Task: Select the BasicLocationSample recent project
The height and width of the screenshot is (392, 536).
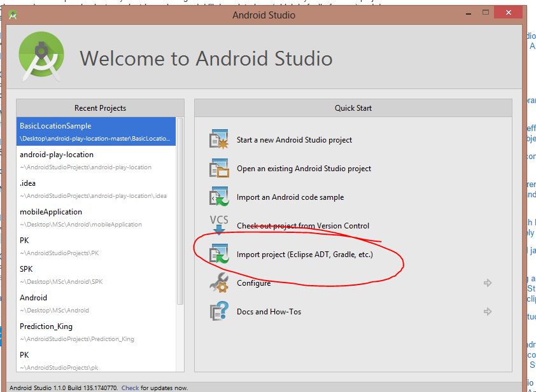Action: tap(96, 132)
